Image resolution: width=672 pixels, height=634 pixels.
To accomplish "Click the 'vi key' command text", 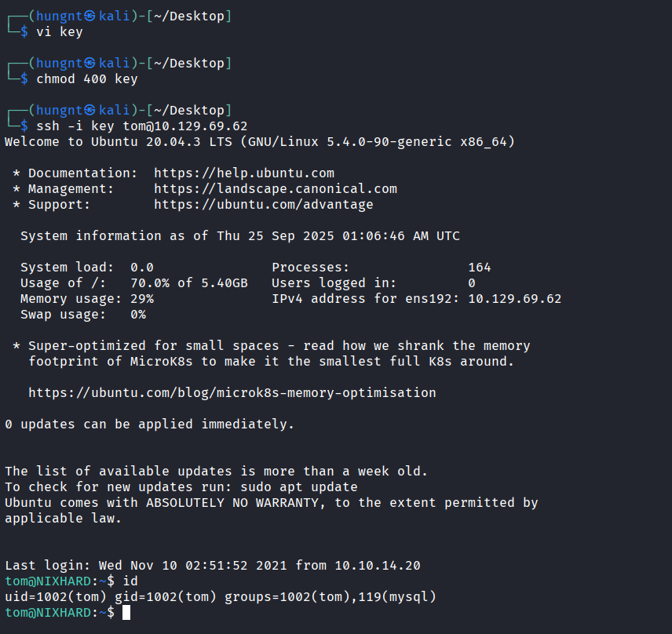I will click(x=59, y=32).
